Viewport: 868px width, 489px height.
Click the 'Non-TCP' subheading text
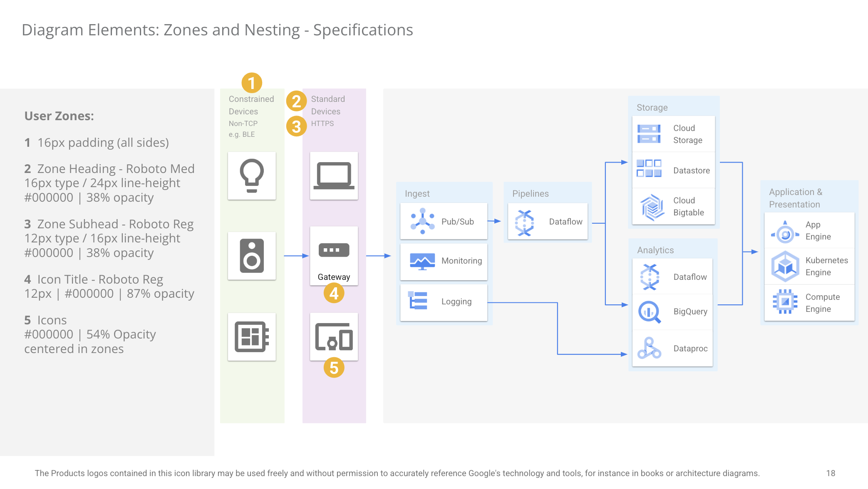[x=243, y=123]
